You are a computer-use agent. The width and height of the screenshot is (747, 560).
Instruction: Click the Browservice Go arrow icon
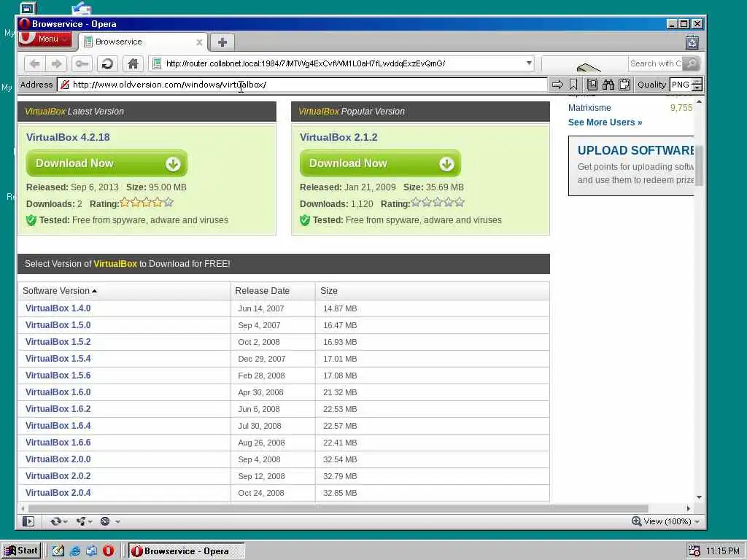[x=557, y=85]
